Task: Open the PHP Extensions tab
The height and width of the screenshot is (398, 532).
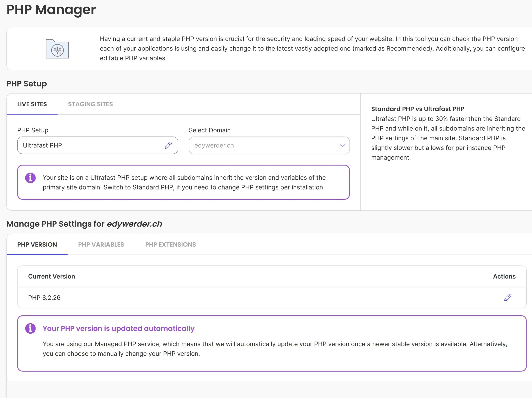Action: point(171,245)
